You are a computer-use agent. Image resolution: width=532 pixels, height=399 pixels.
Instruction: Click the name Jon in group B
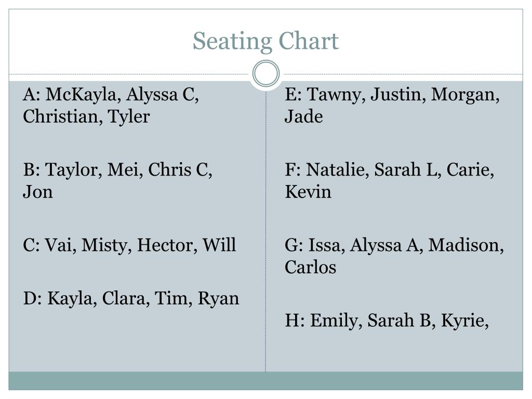[37, 192]
